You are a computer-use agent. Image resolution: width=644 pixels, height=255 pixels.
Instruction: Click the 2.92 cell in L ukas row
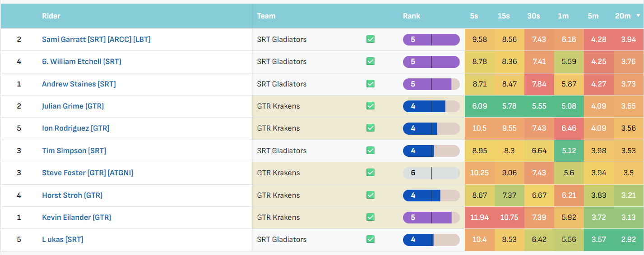point(628,239)
